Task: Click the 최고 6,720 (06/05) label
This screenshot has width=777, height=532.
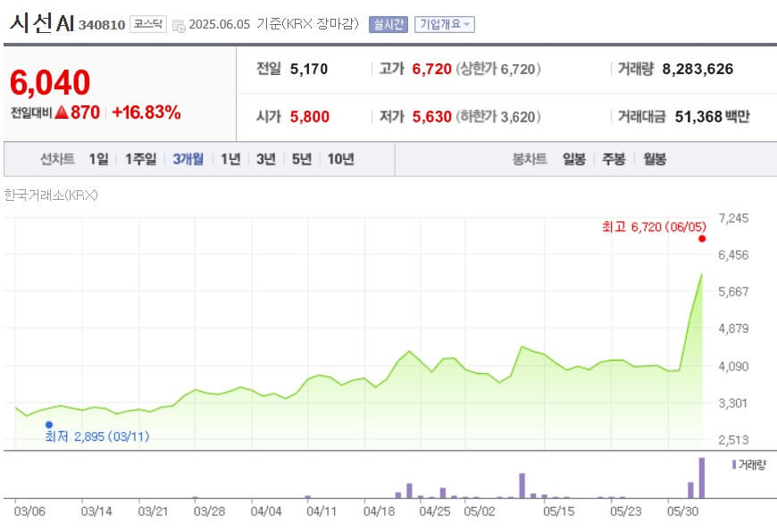Action: click(x=654, y=227)
